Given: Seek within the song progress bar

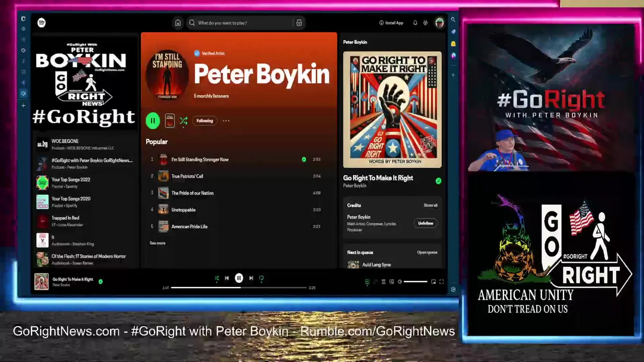Looking at the screenshot, I should [x=239, y=288].
